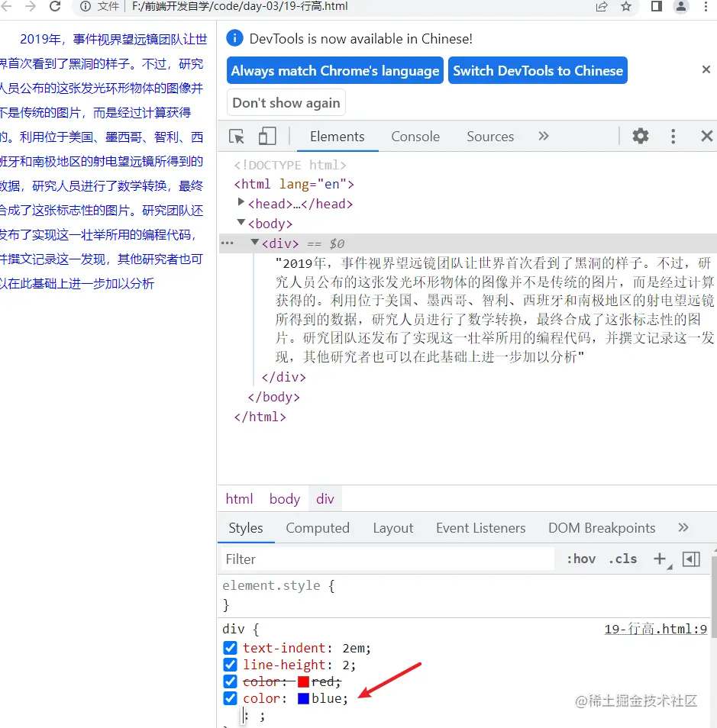
Task: Uncheck the text-indent property
Action: pyautogui.click(x=230, y=648)
